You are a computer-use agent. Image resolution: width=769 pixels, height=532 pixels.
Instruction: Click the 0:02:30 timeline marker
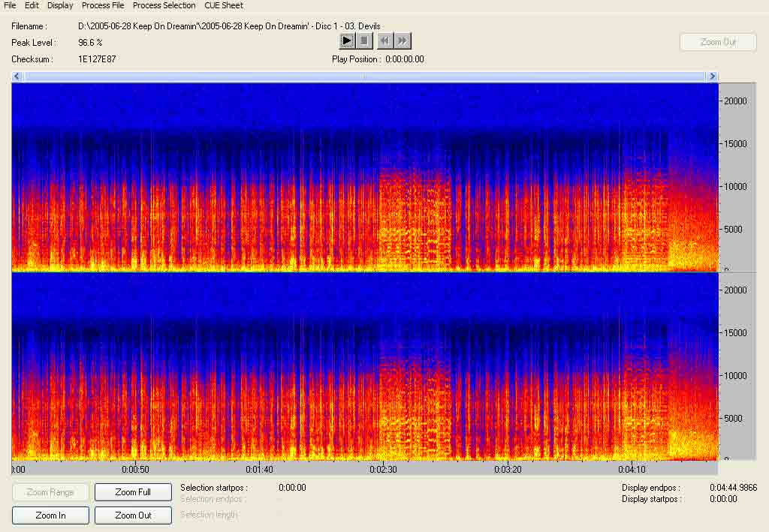pyautogui.click(x=383, y=469)
